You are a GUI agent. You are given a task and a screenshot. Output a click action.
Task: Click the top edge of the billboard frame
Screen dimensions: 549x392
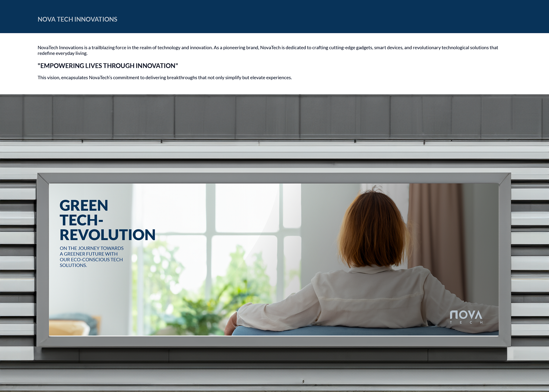click(274, 178)
